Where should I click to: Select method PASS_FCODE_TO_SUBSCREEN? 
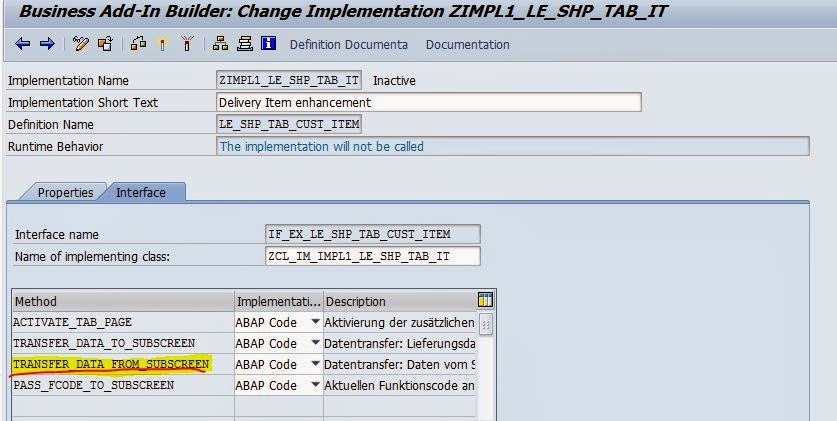pyautogui.click(x=93, y=385)
